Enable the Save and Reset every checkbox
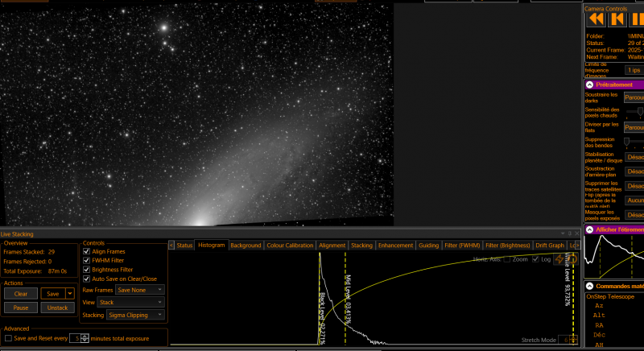Viewport: 644px width, 351px height. click(8, 338)
